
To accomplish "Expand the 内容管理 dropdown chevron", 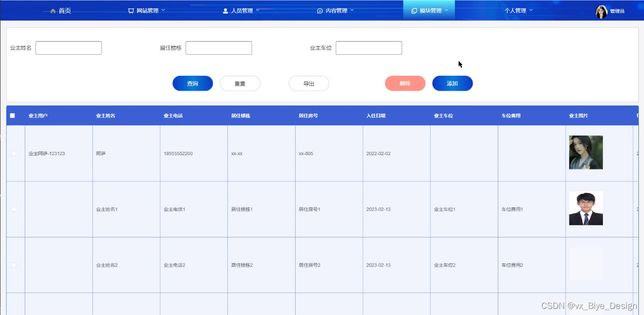I will click(352, 10).
